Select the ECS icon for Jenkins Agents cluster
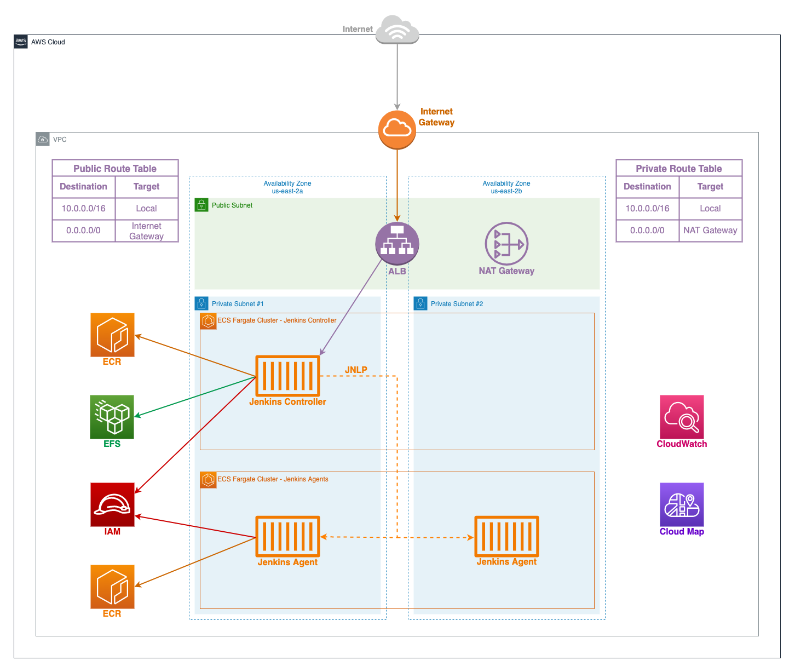 (x=208, y=480)
